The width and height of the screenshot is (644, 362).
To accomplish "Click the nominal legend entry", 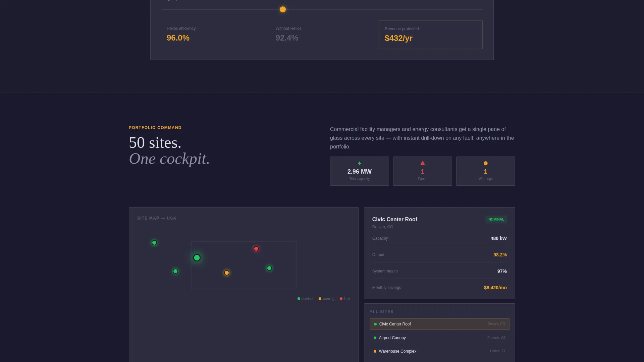I will point(305,299).
